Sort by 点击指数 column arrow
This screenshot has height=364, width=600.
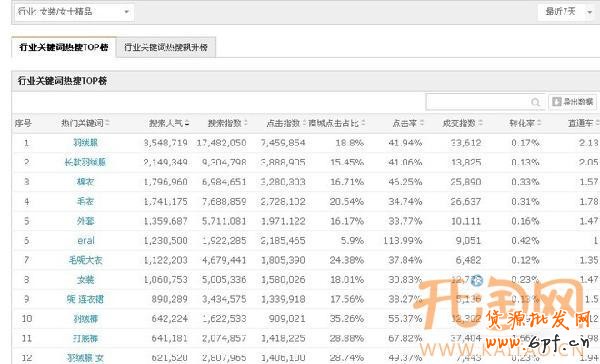tap(304, 123)
